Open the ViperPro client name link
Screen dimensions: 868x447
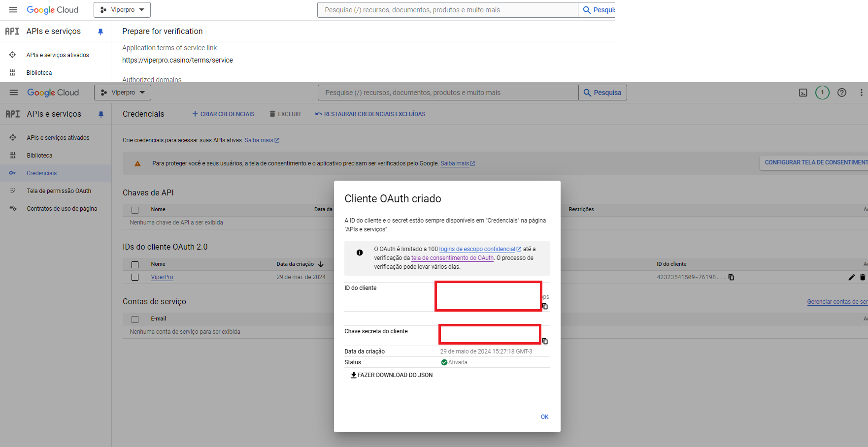[162, 277]
